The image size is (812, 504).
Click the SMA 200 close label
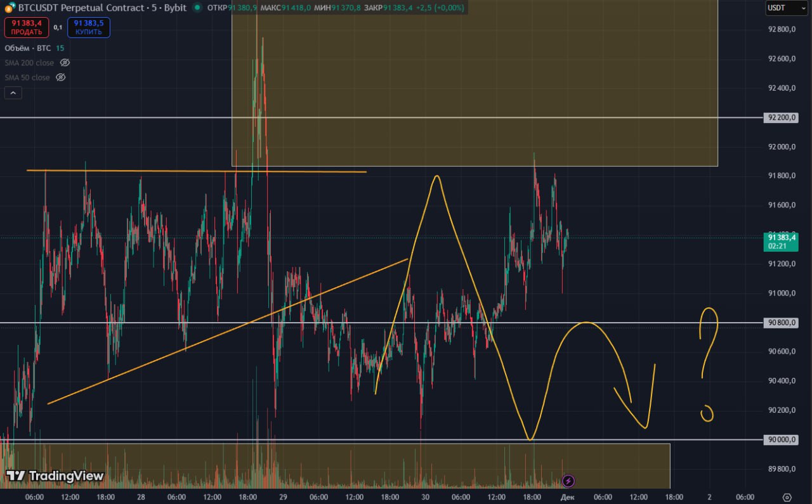coord(29,63)
